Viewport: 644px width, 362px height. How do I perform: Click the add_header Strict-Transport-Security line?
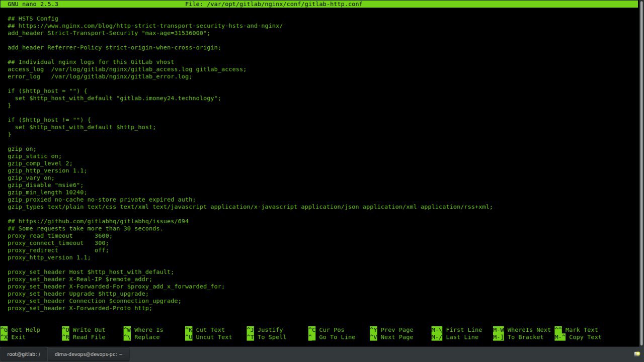[109, 33]
